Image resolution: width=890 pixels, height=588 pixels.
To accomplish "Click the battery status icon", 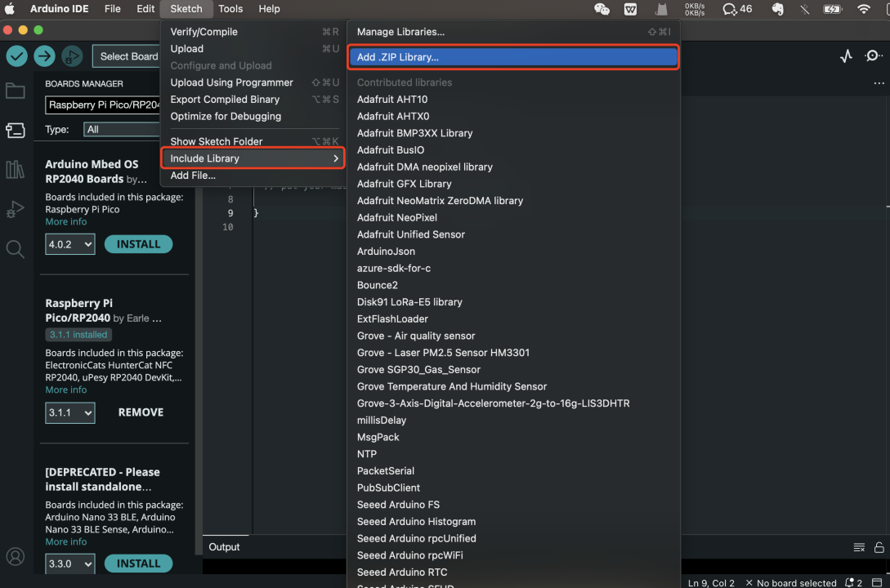I will (x=832, y=8).
